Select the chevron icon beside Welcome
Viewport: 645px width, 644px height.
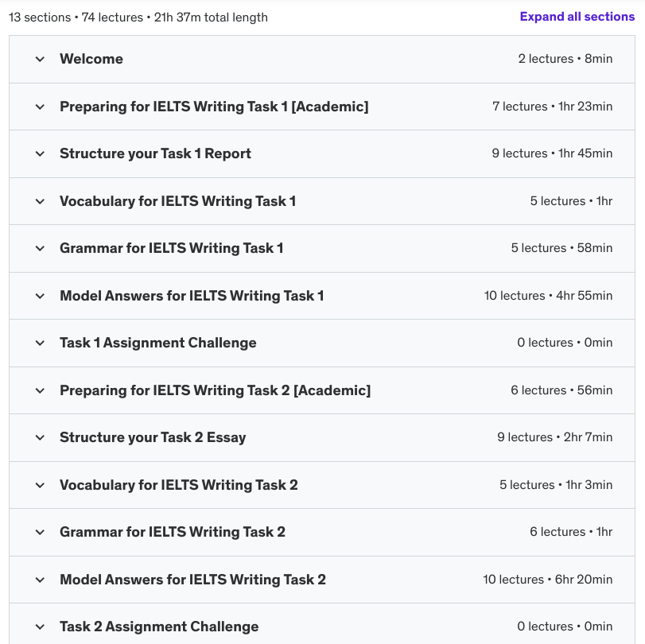coord(40,59)
